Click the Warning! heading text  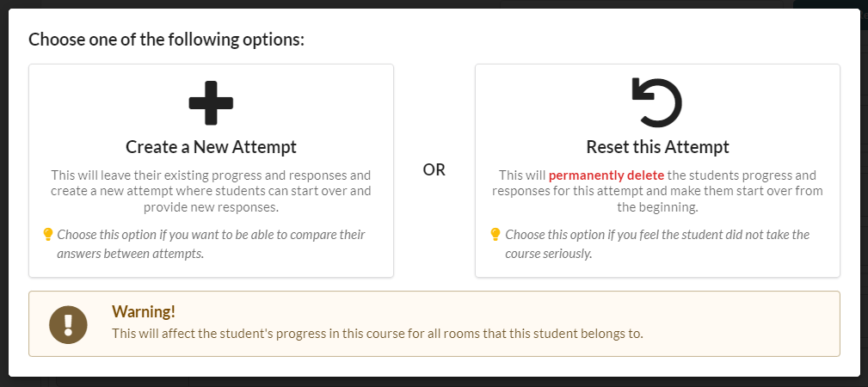pos(144,311)
